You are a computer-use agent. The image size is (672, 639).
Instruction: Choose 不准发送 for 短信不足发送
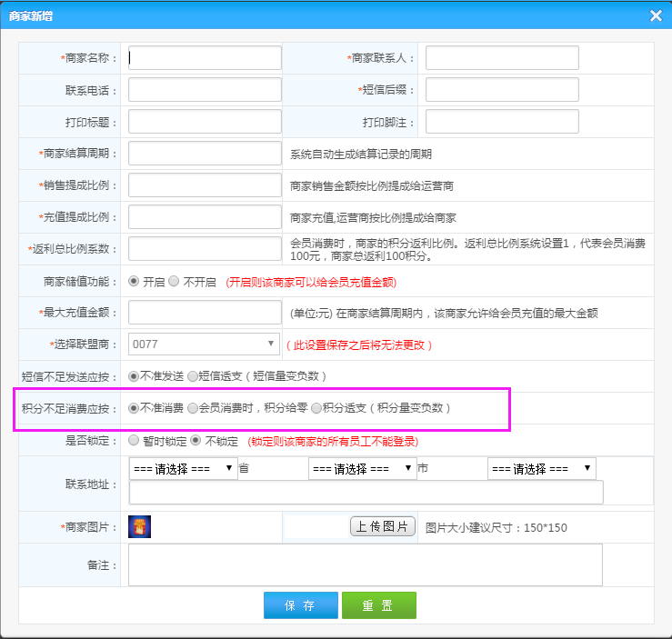[x=134, y=376]
